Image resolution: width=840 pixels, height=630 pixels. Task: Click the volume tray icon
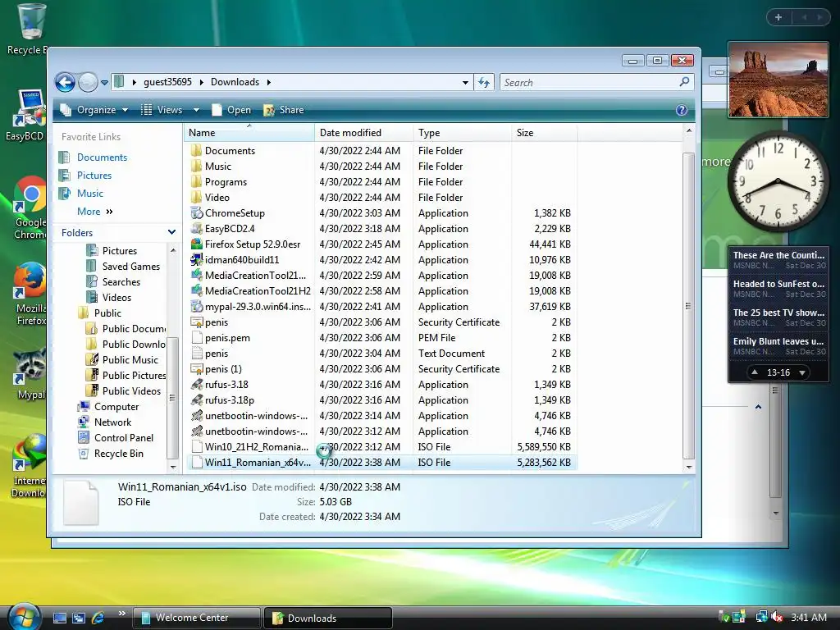click(778, 617)
